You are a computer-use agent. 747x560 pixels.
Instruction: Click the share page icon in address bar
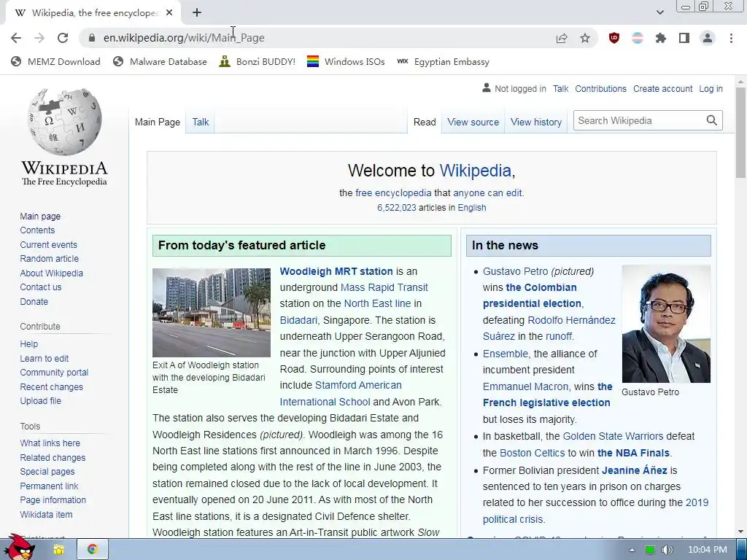pyautogui.click(x=562, y=38)
